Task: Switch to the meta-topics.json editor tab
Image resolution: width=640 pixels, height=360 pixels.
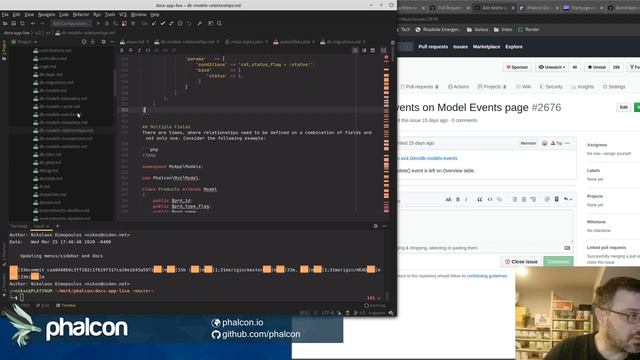Action: pyautogui.click(x=246, y=42)
